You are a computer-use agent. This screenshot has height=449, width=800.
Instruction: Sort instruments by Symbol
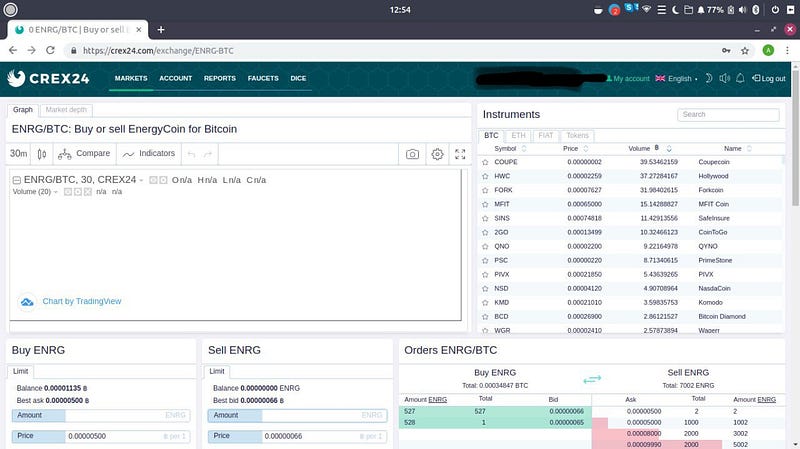coord(510,148)
